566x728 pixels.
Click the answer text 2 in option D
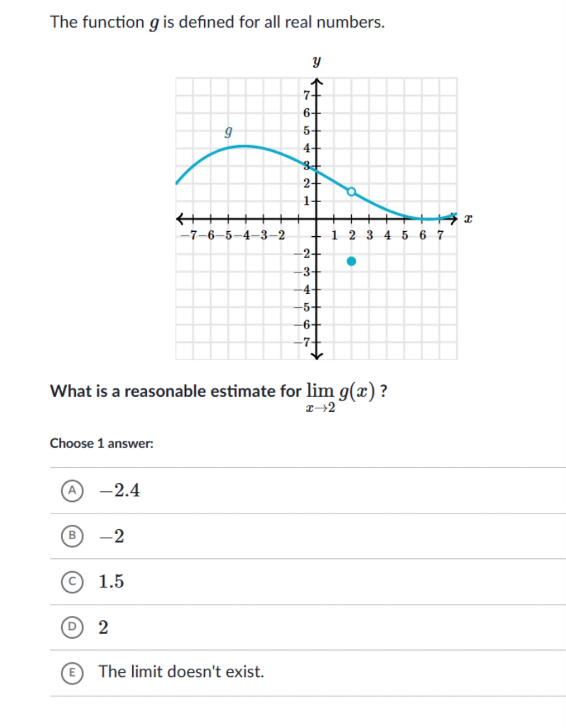click(x=104, y=627)
